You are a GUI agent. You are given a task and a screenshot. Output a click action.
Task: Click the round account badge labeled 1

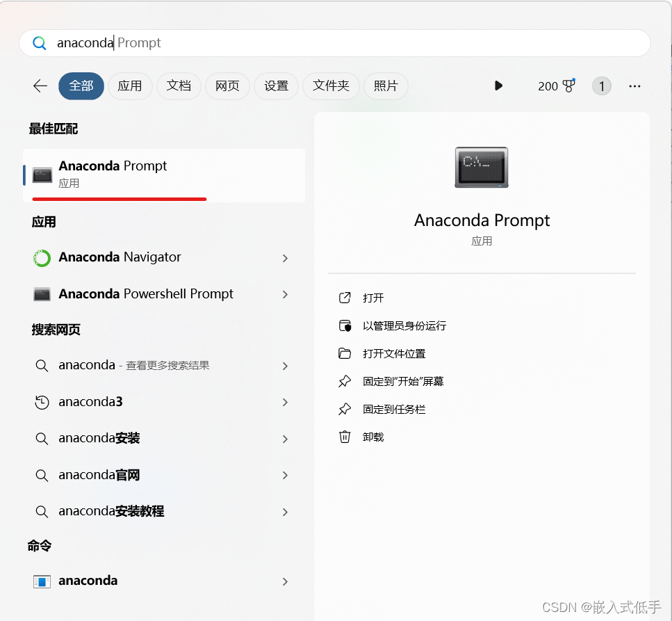pyautogui.click(x=601, y=86)
